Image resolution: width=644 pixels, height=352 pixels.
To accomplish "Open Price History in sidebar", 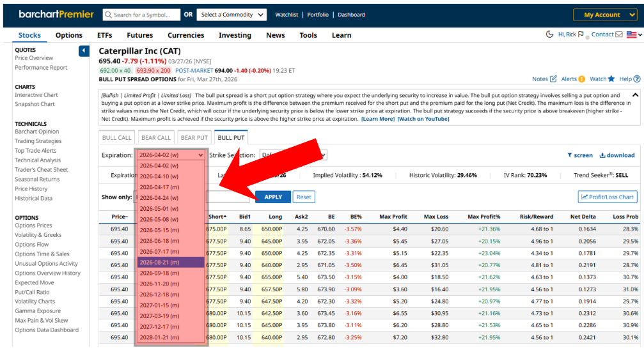I will (x=31, y=188).
